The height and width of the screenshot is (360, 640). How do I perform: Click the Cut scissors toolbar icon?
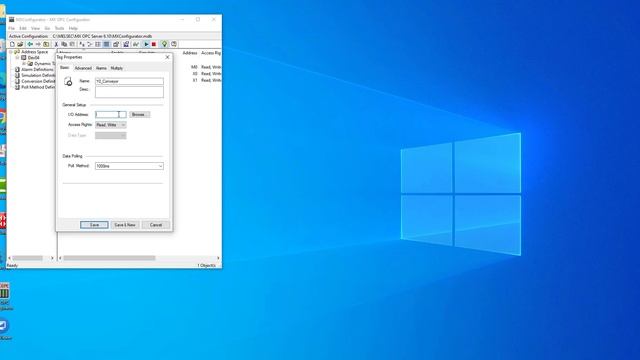click(x=56, y=44)
